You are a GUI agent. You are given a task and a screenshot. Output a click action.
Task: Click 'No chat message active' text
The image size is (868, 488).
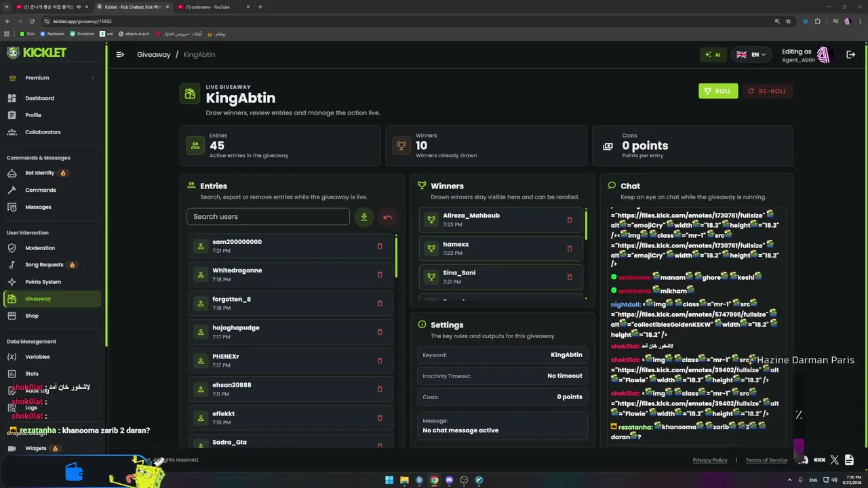pyautogui.click(x=460, y=430)
